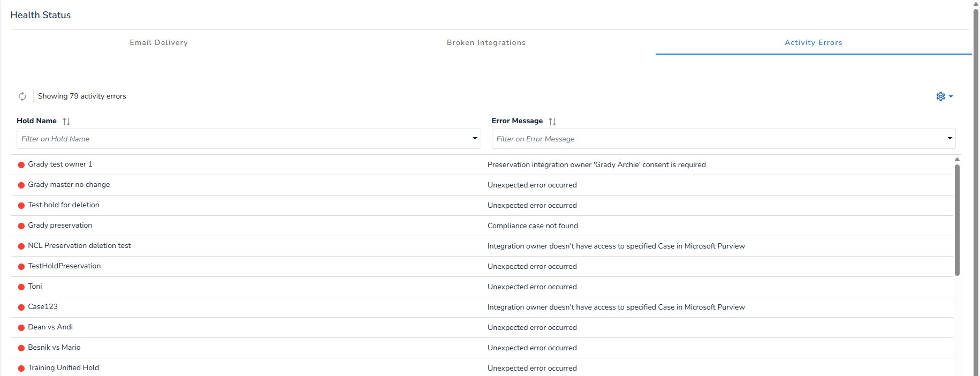The height and width of the screenshot is (376, 980).
Task: Switch to the Email Delivery tab
Action: click(x=158, y=43)
